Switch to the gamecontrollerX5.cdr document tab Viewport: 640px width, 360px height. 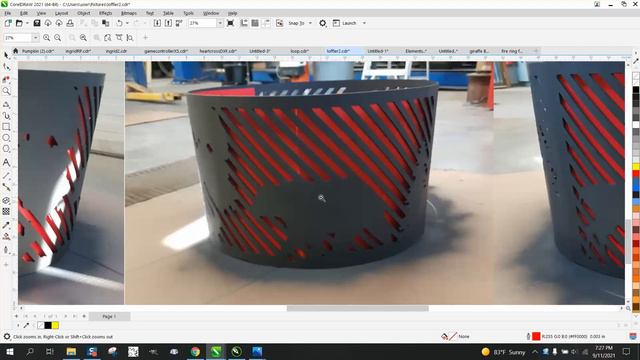[x=166, y=51]
